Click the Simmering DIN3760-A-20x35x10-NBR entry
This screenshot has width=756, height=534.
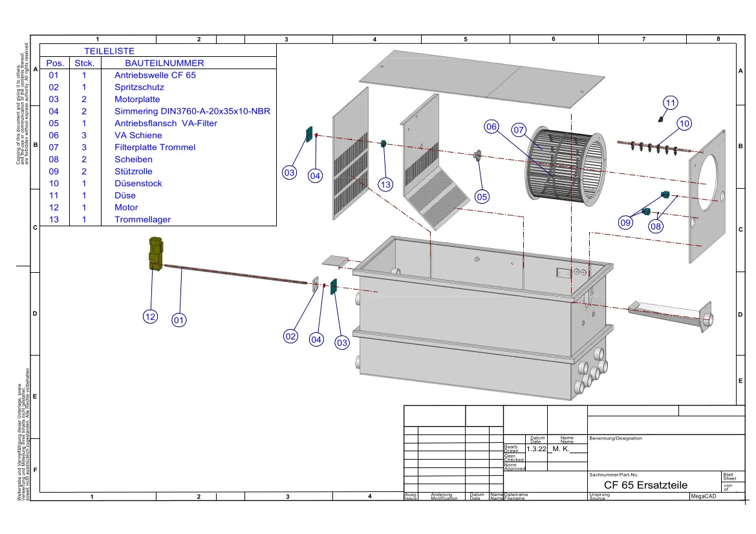click(192, 111)
